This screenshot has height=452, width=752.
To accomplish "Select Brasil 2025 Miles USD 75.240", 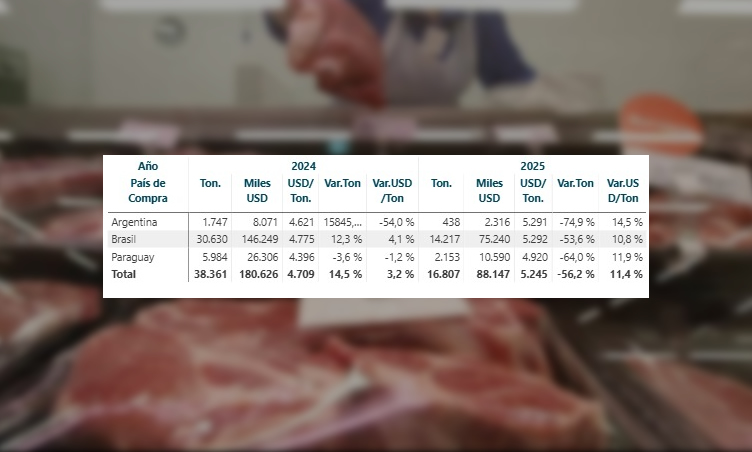I will [x=494, y=239].
